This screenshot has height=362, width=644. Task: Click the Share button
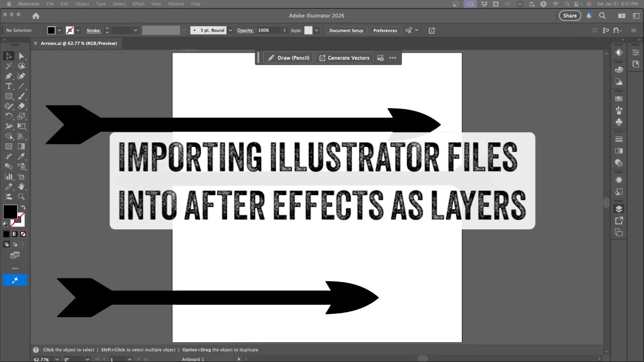tap(570, 16)
